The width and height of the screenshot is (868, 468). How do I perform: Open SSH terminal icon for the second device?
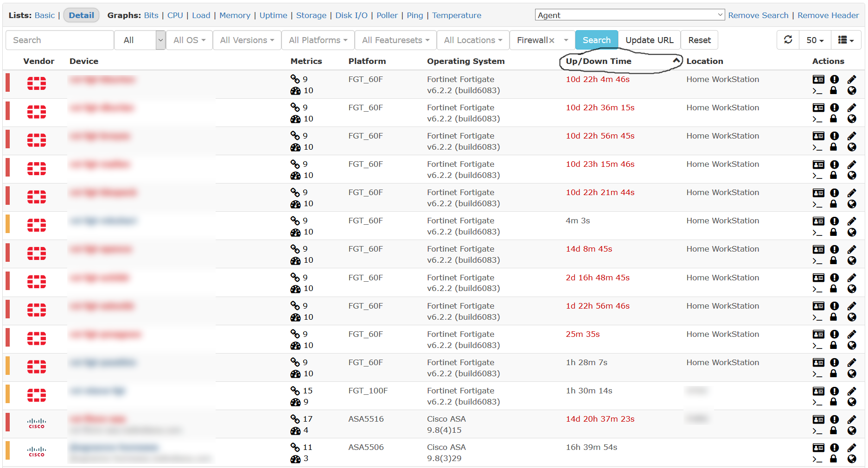tap(817, 119)
